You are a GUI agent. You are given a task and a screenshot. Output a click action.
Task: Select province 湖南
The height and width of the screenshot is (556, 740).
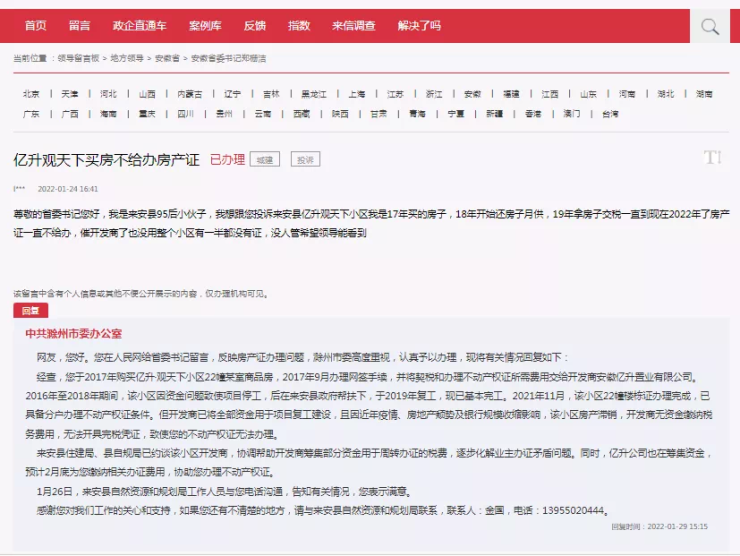pos(704,94)
